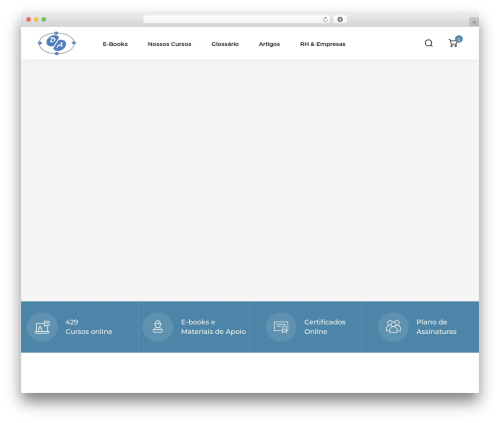Click the DA site logo
The height and width of the screenshot is (423, 500).
click(x=57, y=43)
